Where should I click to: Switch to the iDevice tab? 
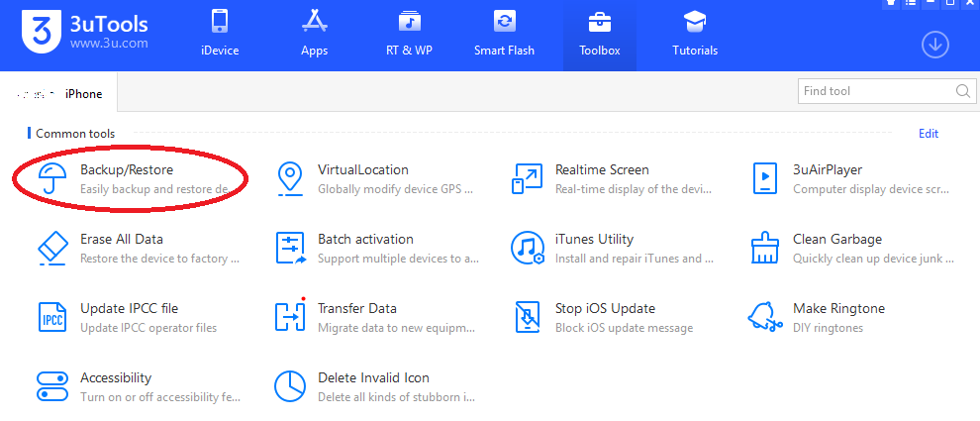[x=220, y=35]
